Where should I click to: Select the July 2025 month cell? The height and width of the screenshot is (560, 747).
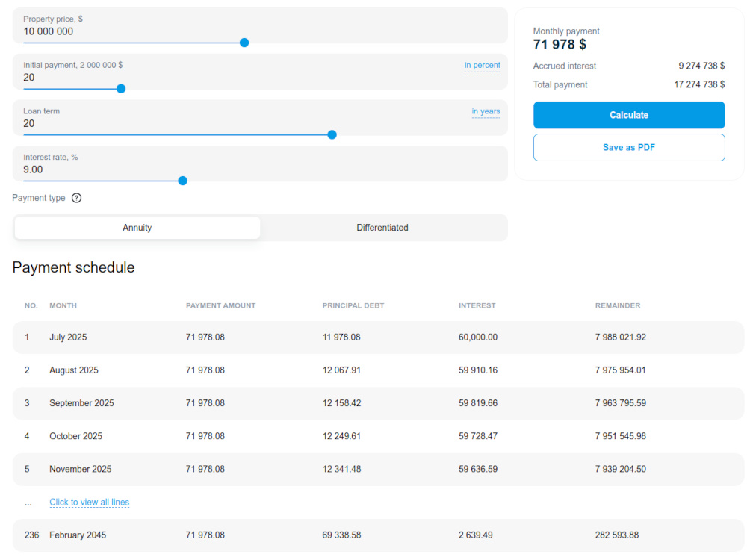click(x=68, y=337)
